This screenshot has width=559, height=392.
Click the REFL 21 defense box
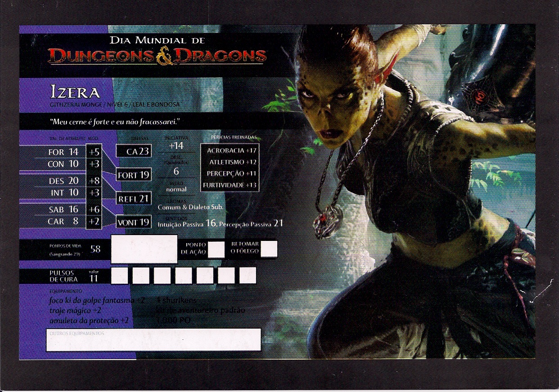pyautogui.click(x=134, y=199)
